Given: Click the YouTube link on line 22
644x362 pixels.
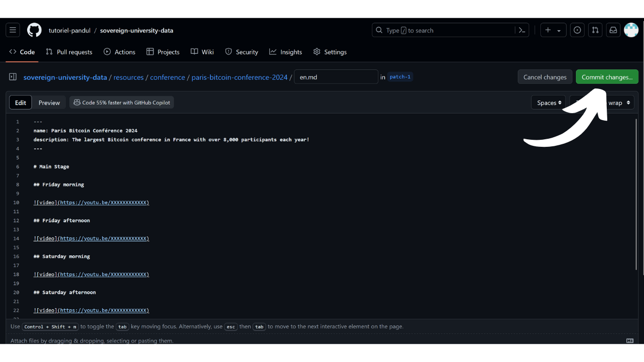Looking at the screenshot, I should (x=104, y=310).
